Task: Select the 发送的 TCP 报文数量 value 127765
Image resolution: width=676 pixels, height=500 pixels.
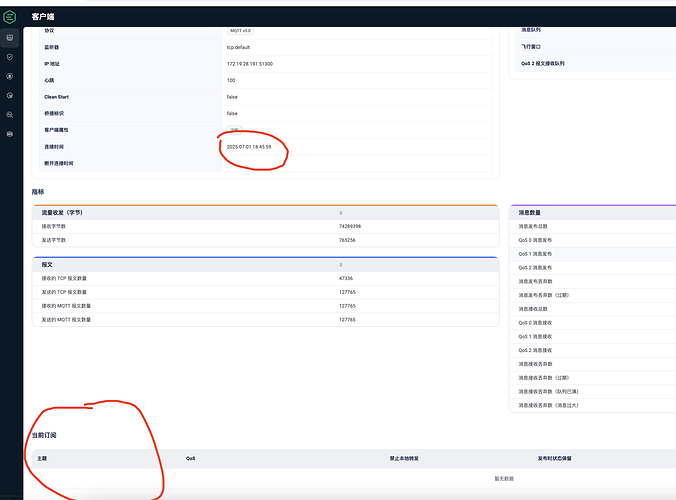Action: [347, 292]
